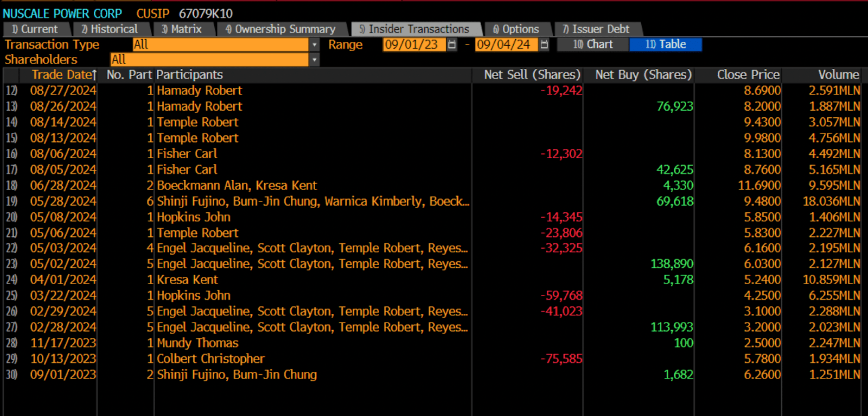Click volume value 10.859MLN
Viewport: 868px width, 416px height.
(832, 280)
